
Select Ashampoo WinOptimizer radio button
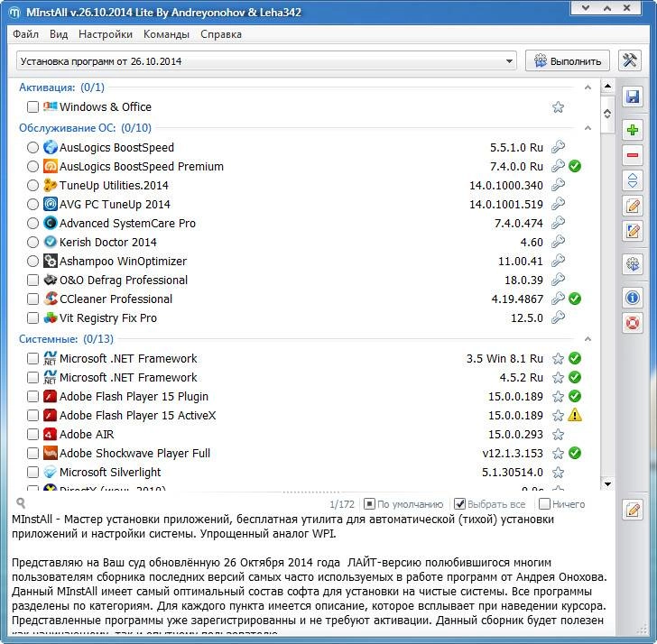(x=32, y=261)
